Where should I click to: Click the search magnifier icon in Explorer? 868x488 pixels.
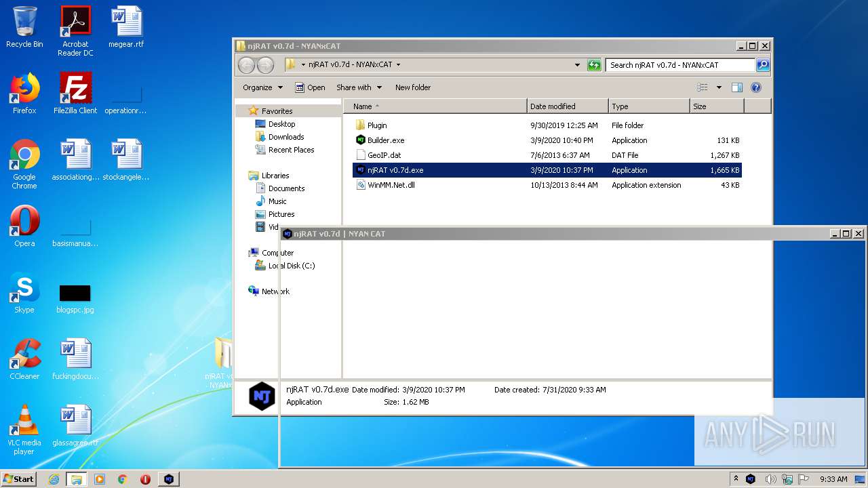click(763, 65)
